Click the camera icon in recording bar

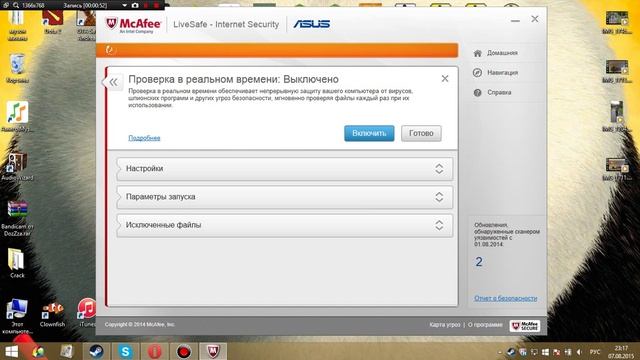coord(135,5)
